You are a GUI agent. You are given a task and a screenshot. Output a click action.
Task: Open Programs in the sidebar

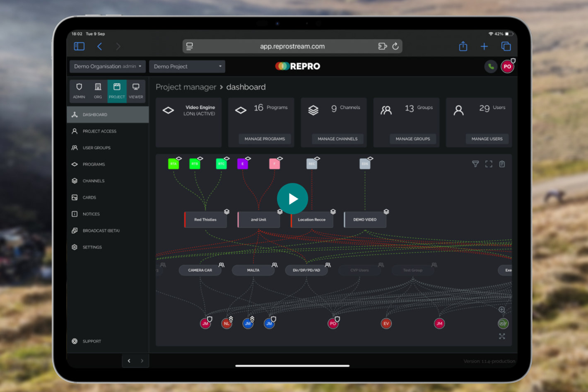(94, 165)
